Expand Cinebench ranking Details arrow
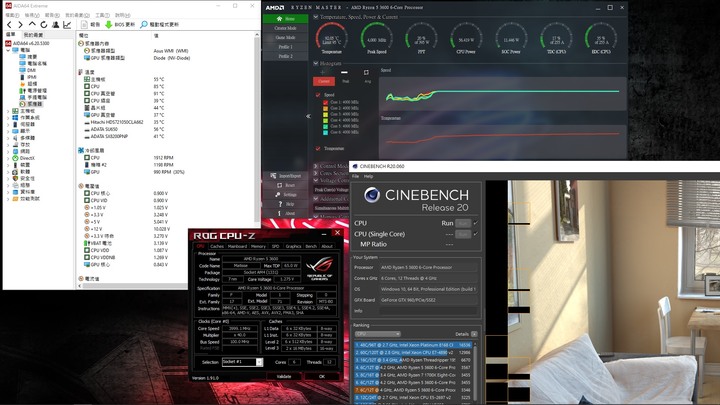Viewport: 720px width, 405px height. (474, 334)
